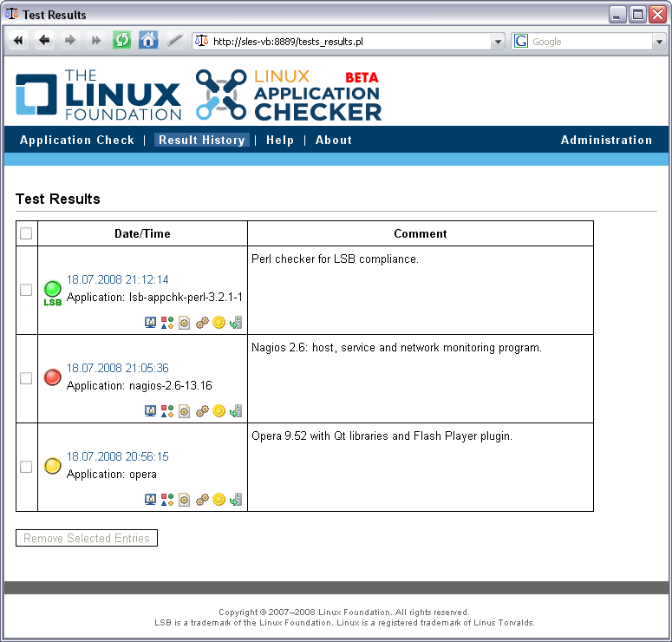Maximize the Test Results browser window
This screenshot has width=672, height=642.
tap(637, 15)
